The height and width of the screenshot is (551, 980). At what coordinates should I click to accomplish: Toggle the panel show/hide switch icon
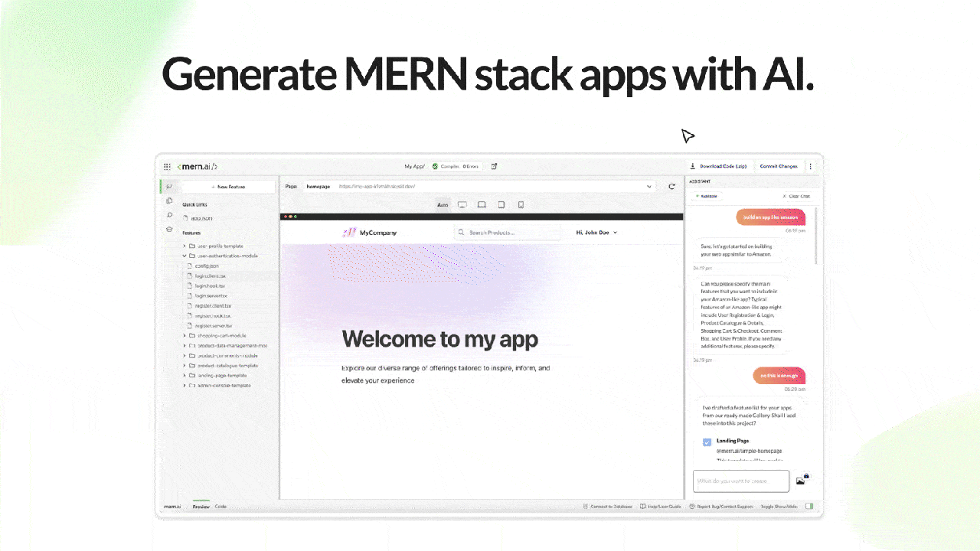809,506
